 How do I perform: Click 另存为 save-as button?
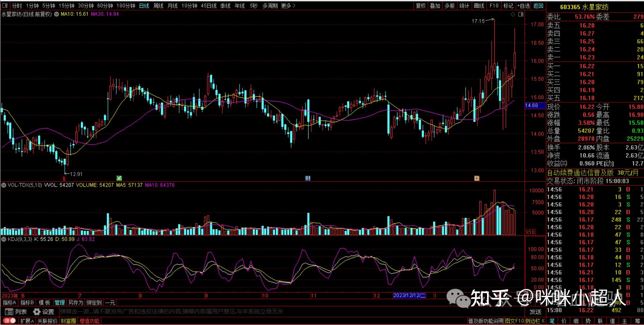point(75,303)
